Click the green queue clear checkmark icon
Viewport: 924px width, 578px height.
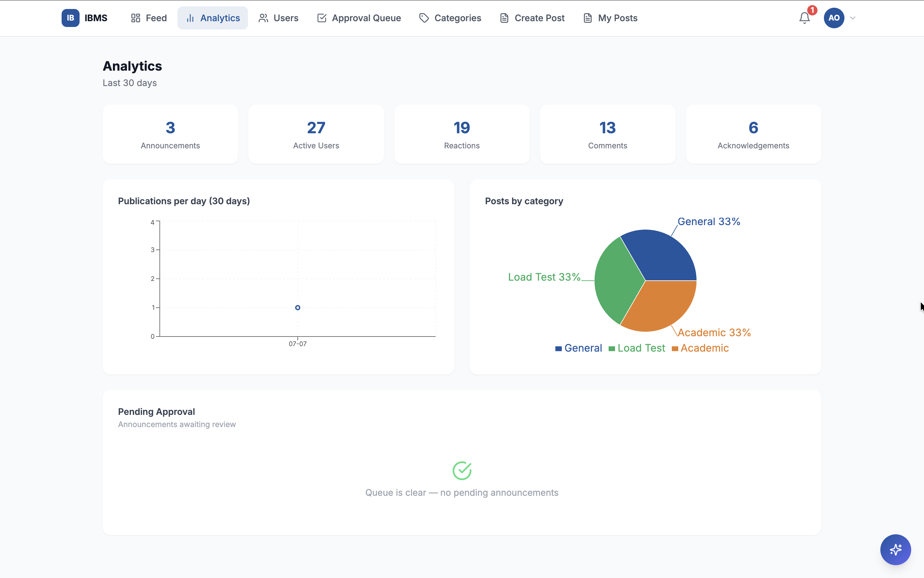462,470
